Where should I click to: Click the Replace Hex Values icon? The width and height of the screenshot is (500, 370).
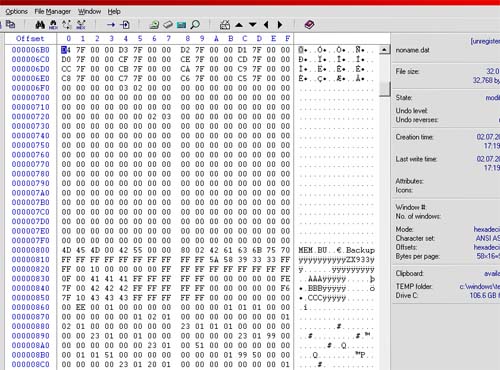point(81,25)
